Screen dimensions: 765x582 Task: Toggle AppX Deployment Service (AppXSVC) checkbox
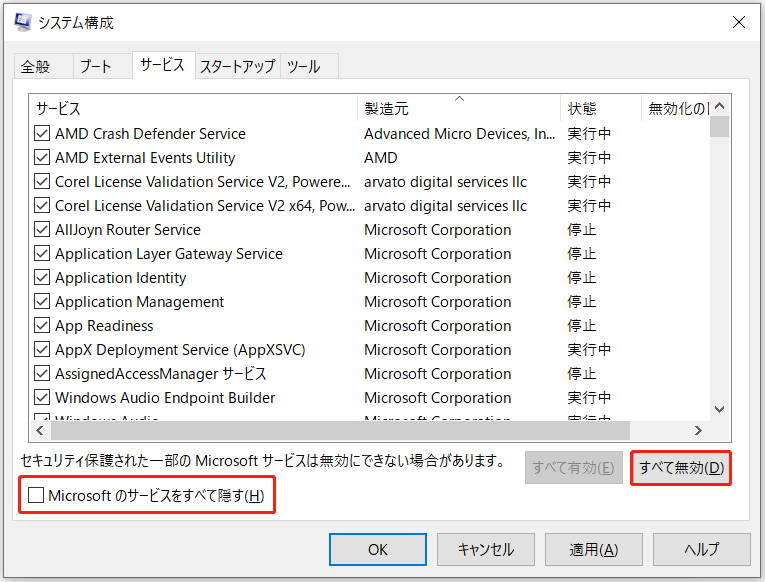coord(42,349)
